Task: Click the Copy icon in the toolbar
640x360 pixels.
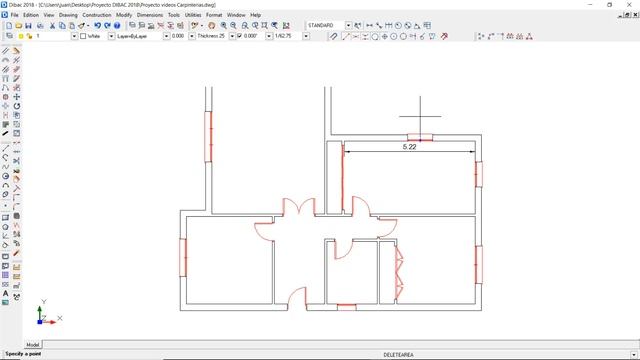Action: coord(62,25)
